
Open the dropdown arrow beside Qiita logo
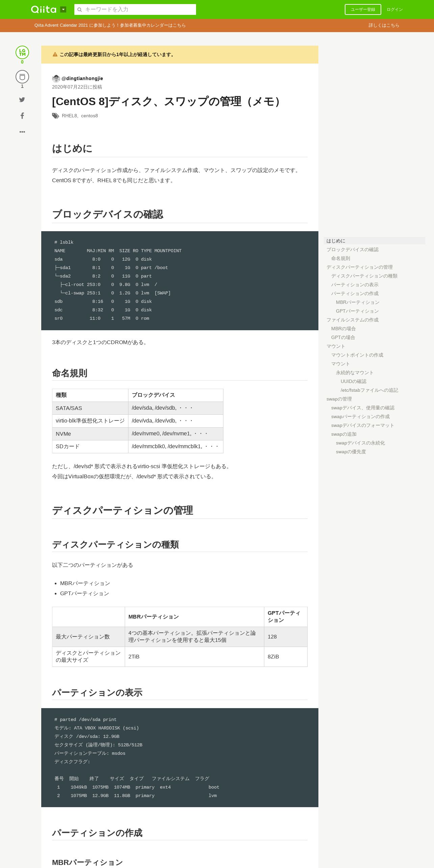pyautogui.click(x=63, y=9)
